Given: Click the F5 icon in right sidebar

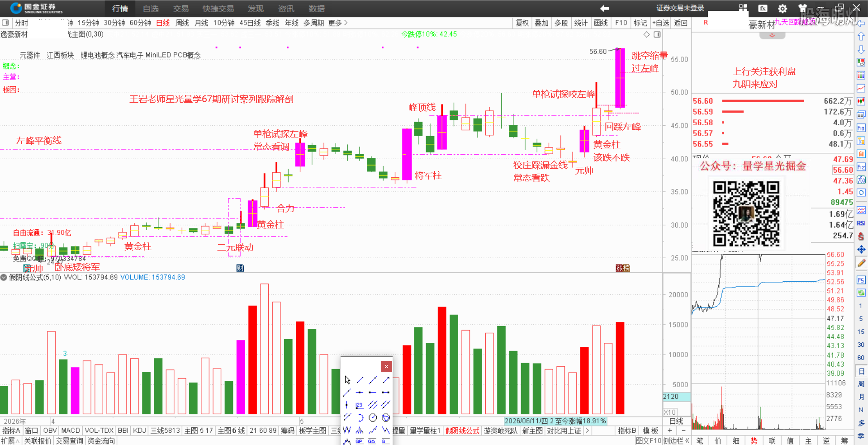Looking at the screenshot, I should click(x=861, y=280).
